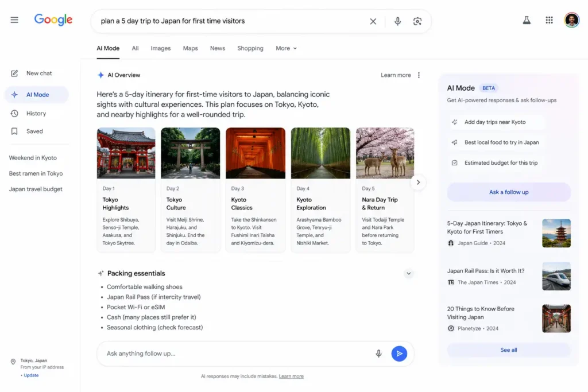This screenshot has width=588, height=392.
Task: Collapse the Packing essentials section
Action: click(408, 274)
